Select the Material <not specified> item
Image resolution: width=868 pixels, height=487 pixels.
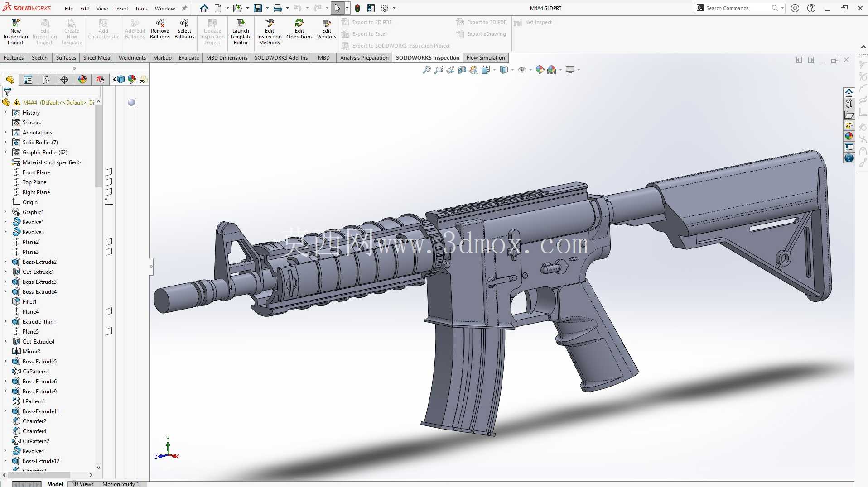coord(47,162)
